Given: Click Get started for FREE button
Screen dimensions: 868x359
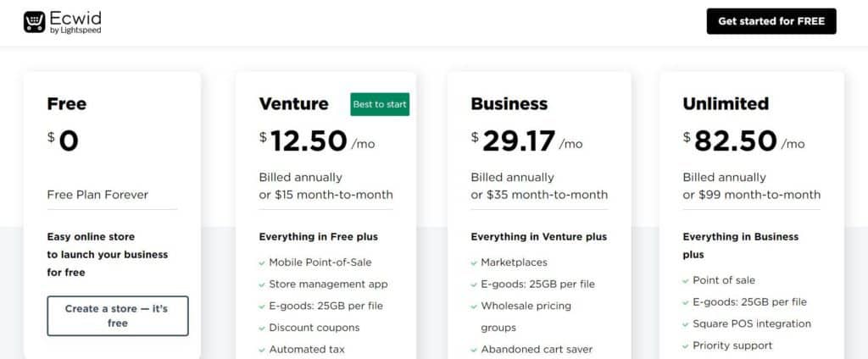Looking at the screenshot, I should point(771,21).
